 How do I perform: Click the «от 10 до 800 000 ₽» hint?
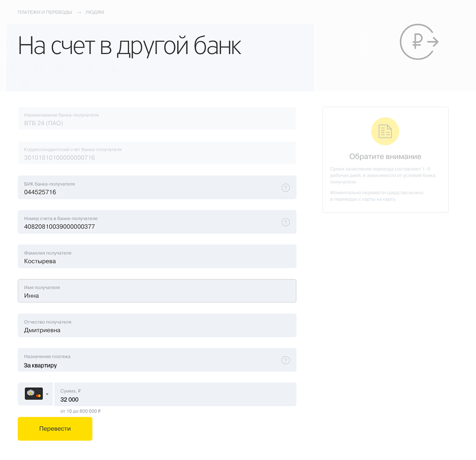(x=81, y=411)
